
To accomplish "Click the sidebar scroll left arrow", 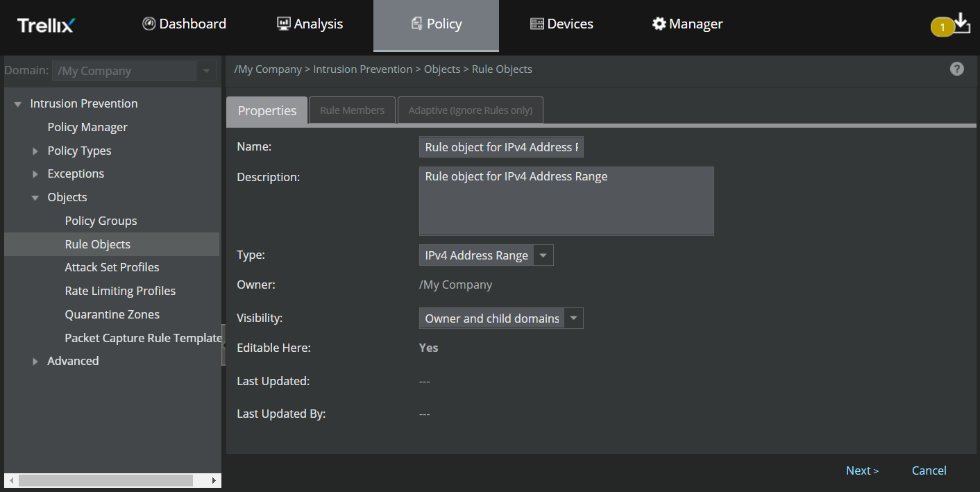I will click(10, 480).
